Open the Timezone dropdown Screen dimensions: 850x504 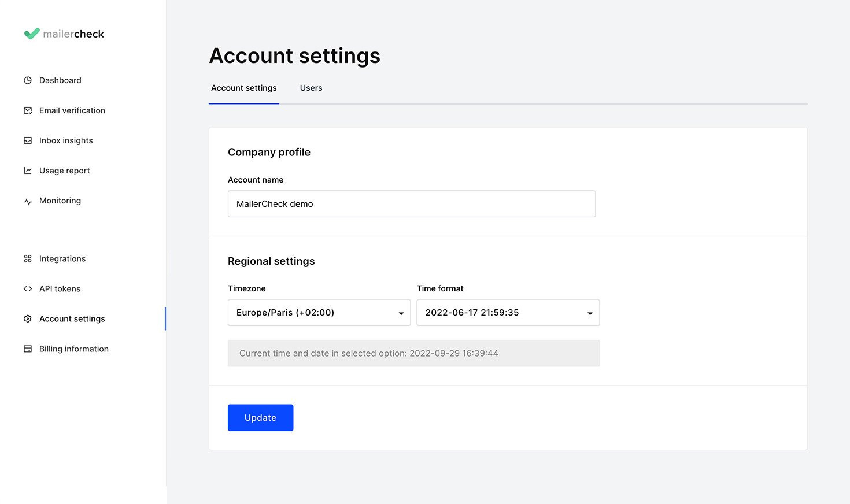[319, 313]
